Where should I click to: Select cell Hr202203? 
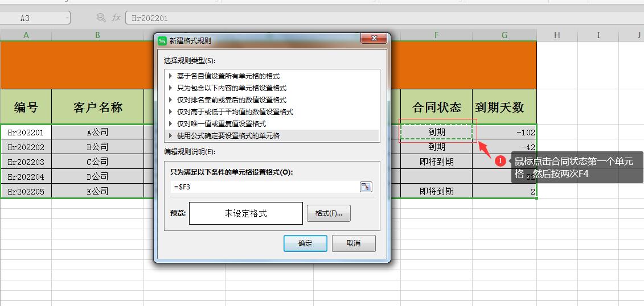(x=26, y=162)
